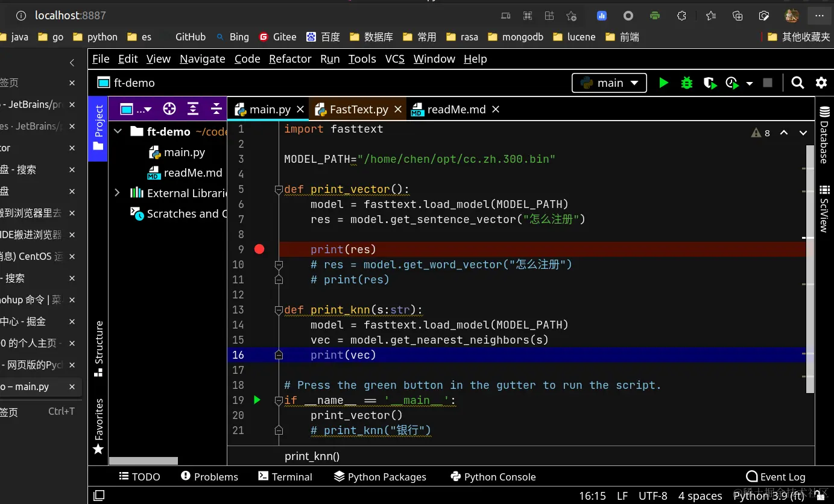Screen dimensions: 834x504
Task: Start debugging with the green bug icon
Action: tap(686, 83)
